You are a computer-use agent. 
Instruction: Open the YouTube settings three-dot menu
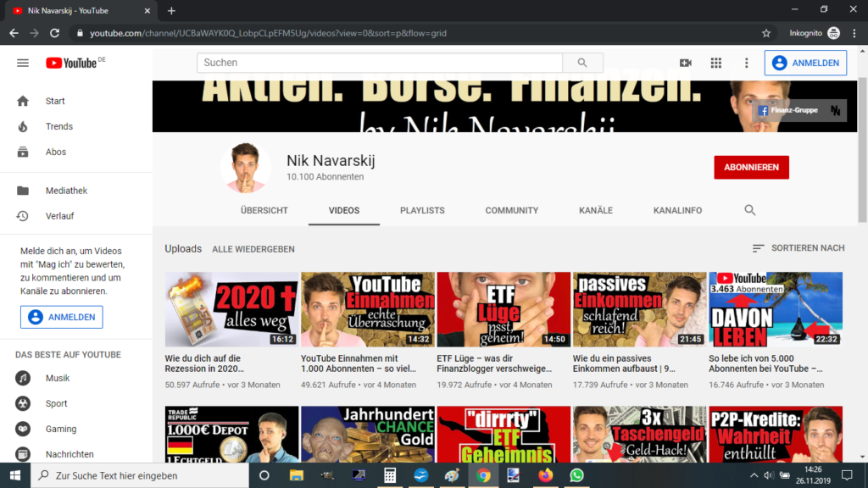pos(746,63)
